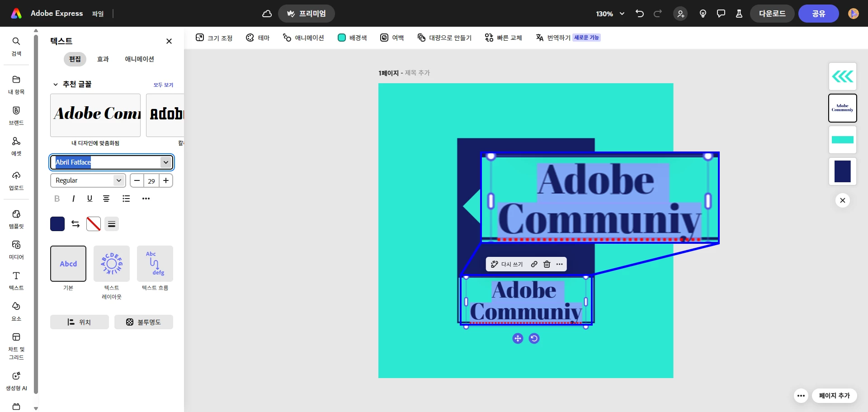This screenshot has height=412, width=868.
Task: Open the 업로드 Upload panel
Action: (16, 180)
